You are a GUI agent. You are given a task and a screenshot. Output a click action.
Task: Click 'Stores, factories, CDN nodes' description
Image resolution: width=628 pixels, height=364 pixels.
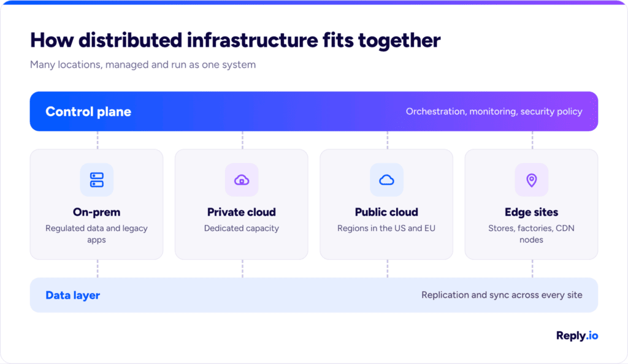pyautogui.click(x=532, y=233)
